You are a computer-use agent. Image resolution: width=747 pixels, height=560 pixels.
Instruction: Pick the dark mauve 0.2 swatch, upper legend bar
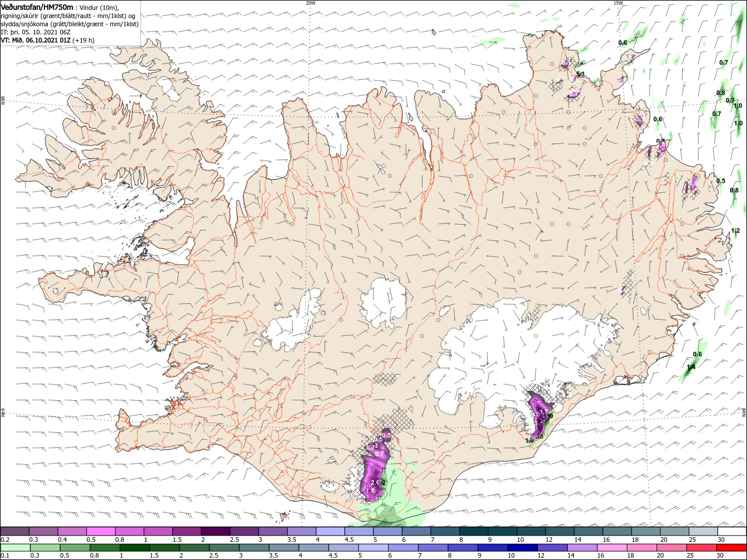(15, 531)
